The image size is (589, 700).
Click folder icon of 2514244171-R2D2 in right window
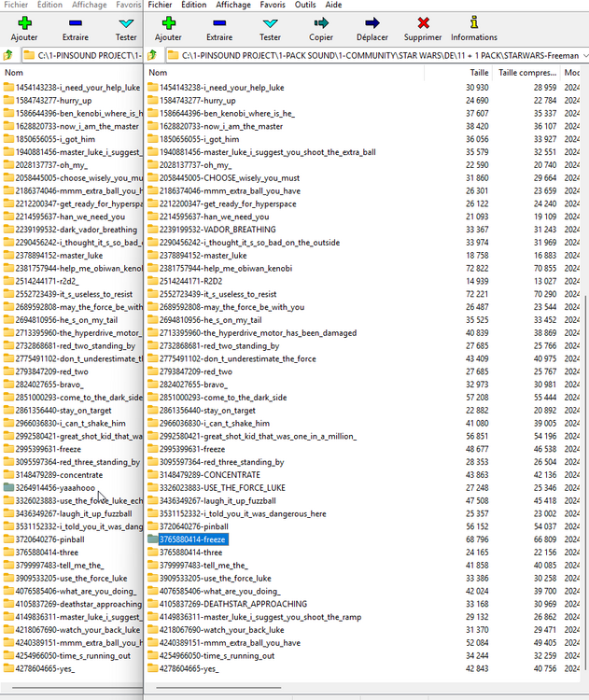coord(153,281)
